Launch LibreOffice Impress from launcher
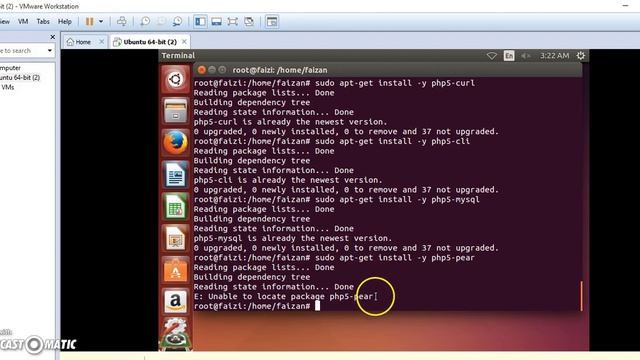The height and width of the screenshot is (360, 640). [176, 238]
